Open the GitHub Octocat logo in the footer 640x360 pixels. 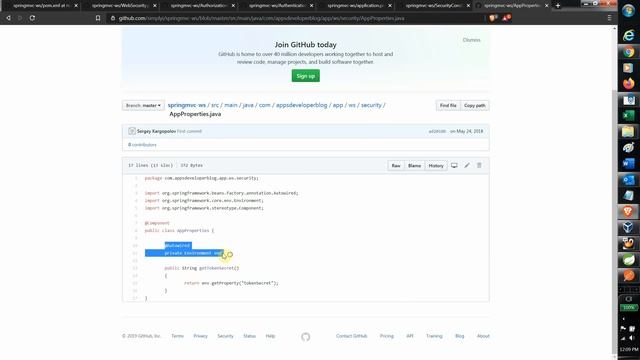306,337
